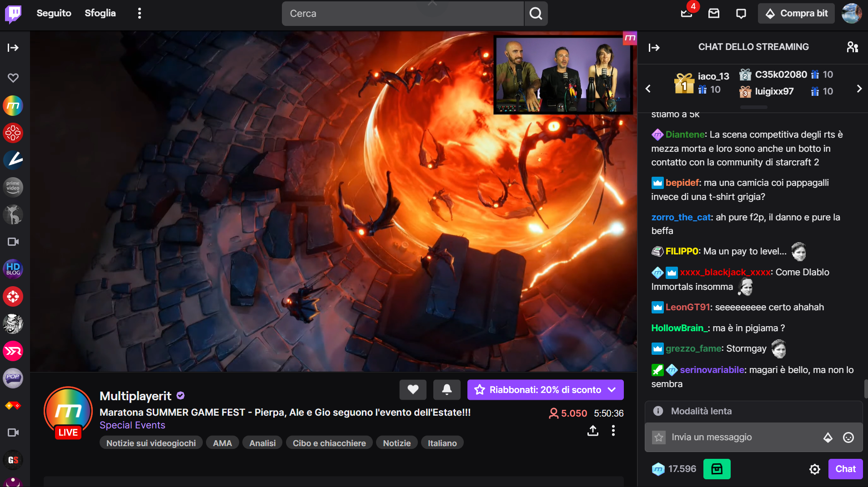The width and height of the screenshot is (868, 487).
Task: Open the Multiplayerit rainbow sidebar channel
Action: (x=13, y=106)
